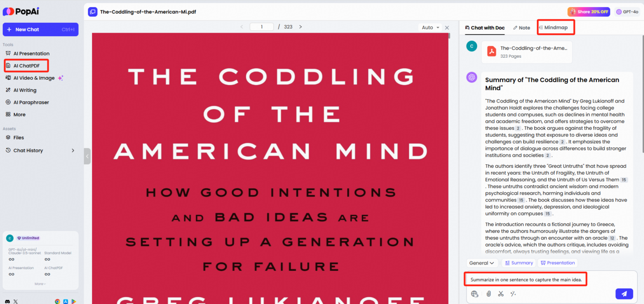
Task: Toggle the web search globe icon
Action: [475, 294]
